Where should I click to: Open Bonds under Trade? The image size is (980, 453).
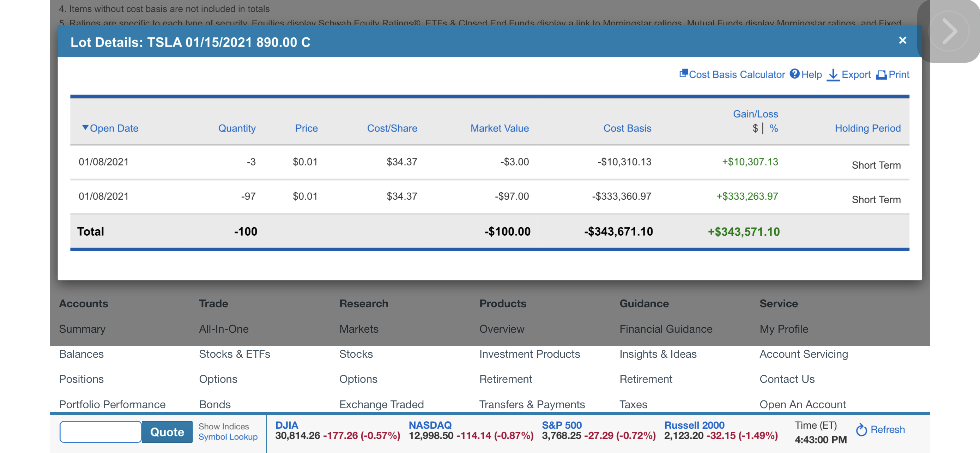(214, 404)
